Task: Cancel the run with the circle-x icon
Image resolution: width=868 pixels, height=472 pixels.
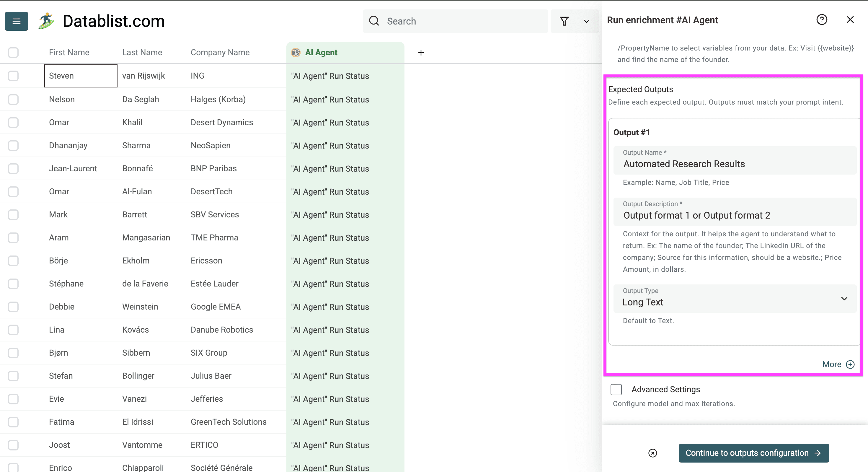Action: pos(653,453)
